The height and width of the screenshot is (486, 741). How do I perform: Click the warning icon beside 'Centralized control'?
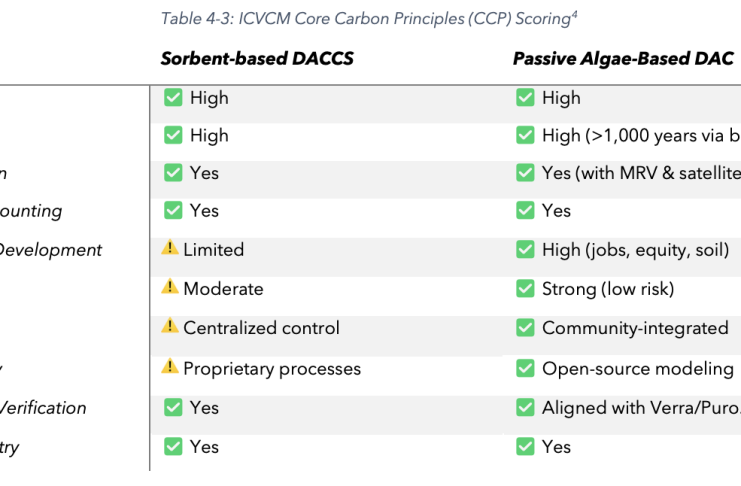[170, 327]
